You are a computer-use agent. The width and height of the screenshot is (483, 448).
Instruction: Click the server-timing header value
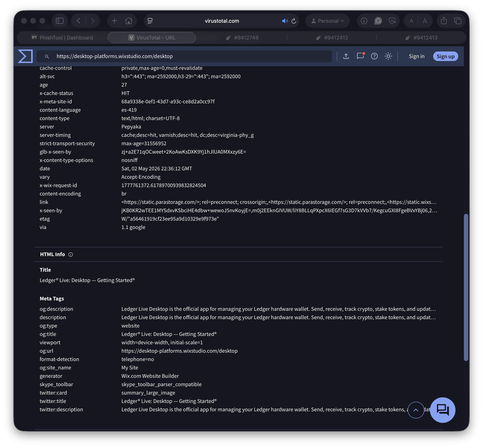point(188,135)
